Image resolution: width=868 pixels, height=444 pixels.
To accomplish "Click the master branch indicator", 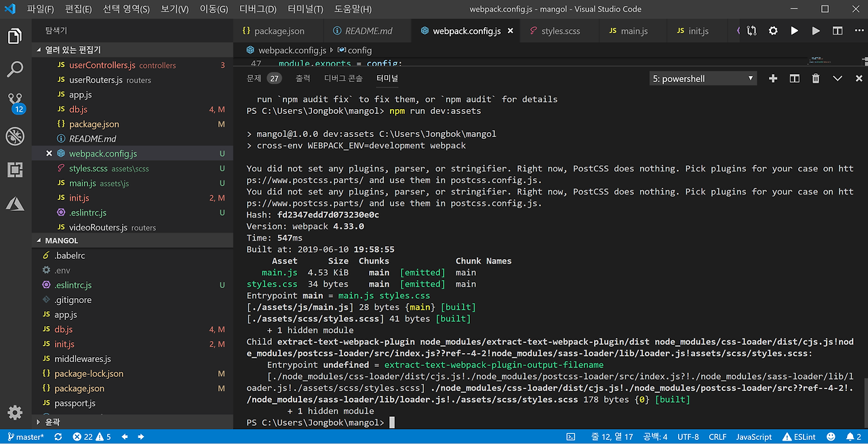I will click(24, 437).
